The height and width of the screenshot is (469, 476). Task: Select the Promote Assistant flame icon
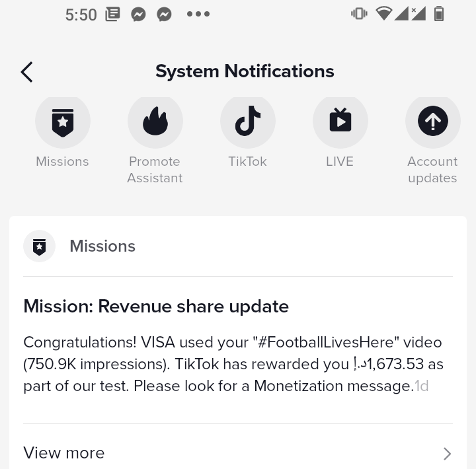[155, 122]
